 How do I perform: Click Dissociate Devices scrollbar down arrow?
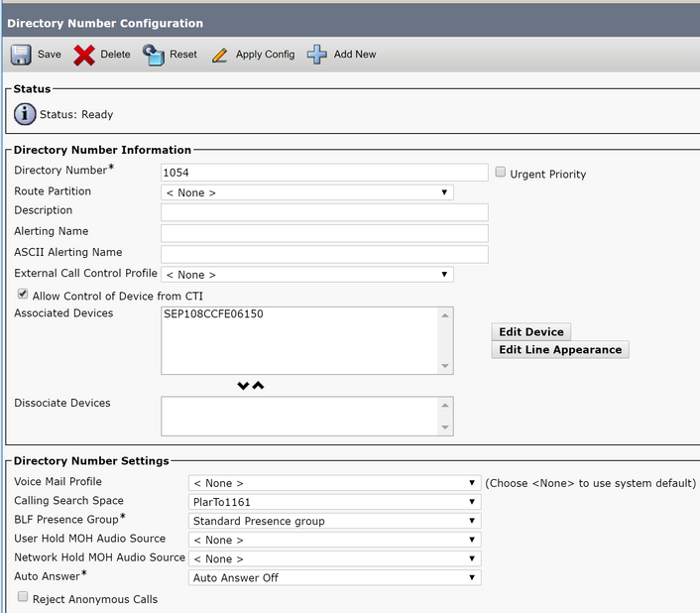pyautogui.click(x=445, y=428)
